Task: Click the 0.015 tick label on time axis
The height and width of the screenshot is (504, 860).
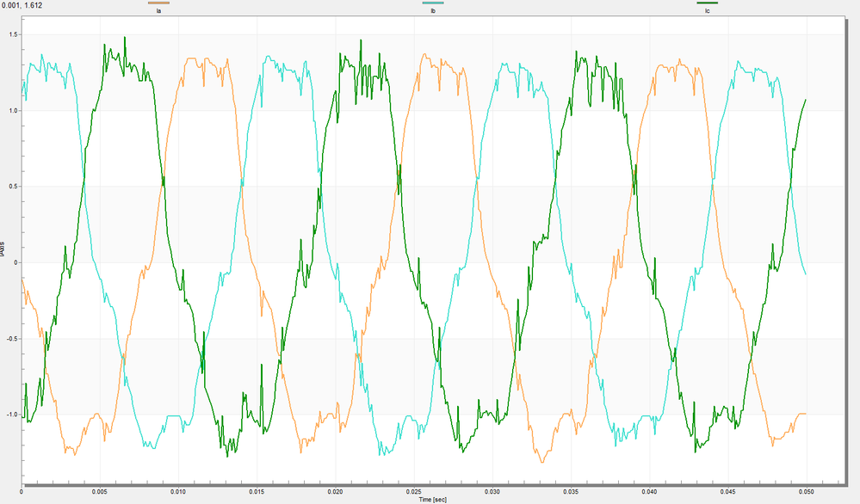Action: tap(257, 492)
